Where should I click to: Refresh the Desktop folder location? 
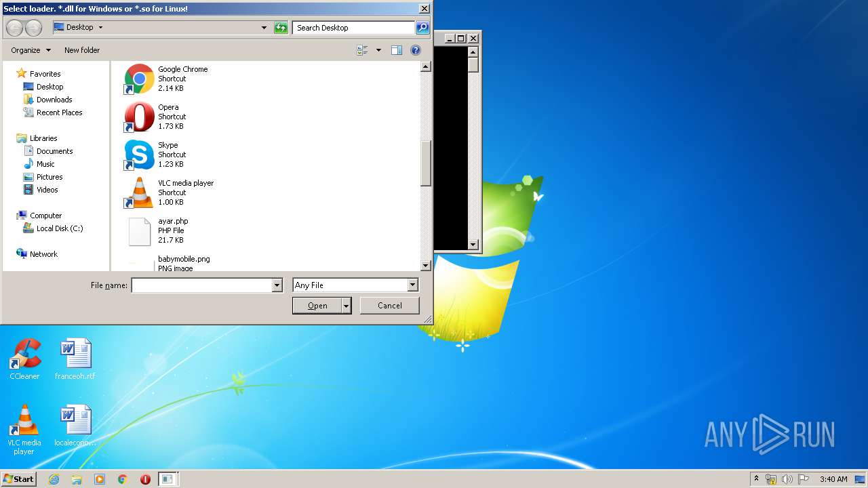[x=281, y=28]
